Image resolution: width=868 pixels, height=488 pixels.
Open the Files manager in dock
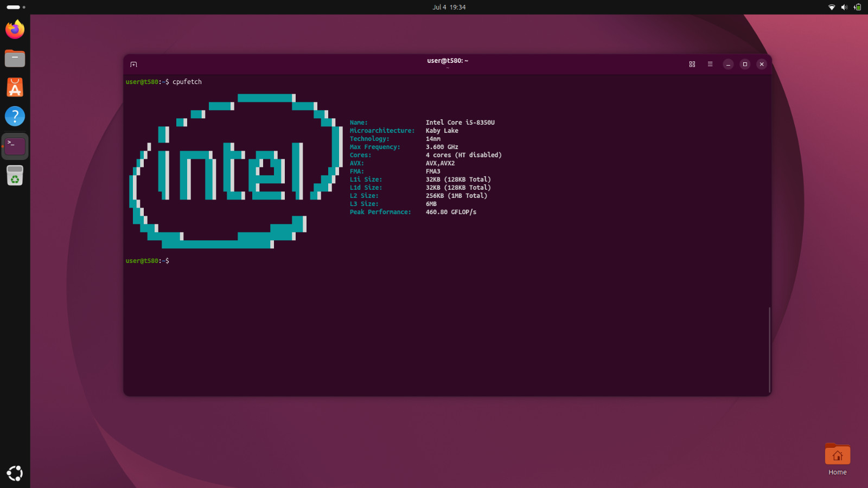pos(15,59)
